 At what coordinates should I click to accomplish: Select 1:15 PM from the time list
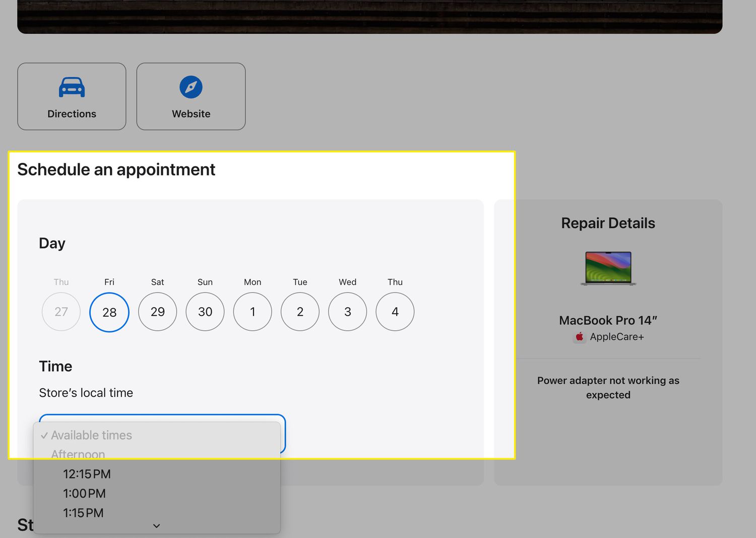click(x=83, y=513)
